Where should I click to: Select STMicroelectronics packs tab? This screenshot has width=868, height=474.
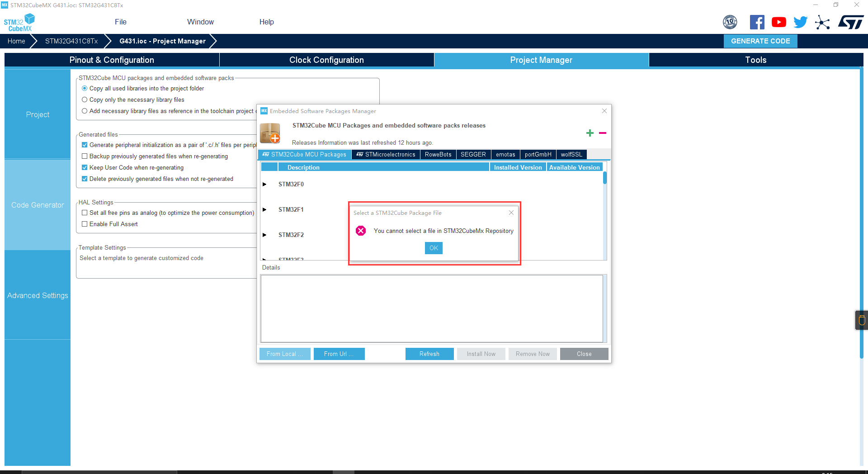pos(386,154)
